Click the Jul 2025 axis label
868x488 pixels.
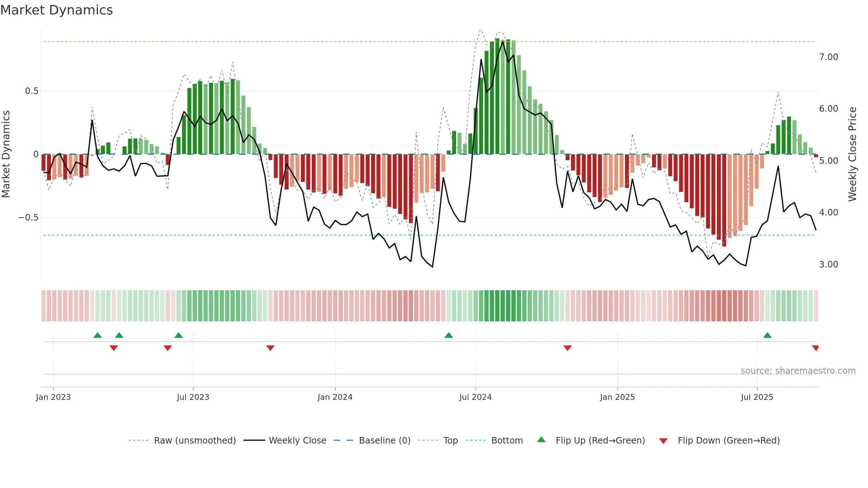click(x=757, y=397)
